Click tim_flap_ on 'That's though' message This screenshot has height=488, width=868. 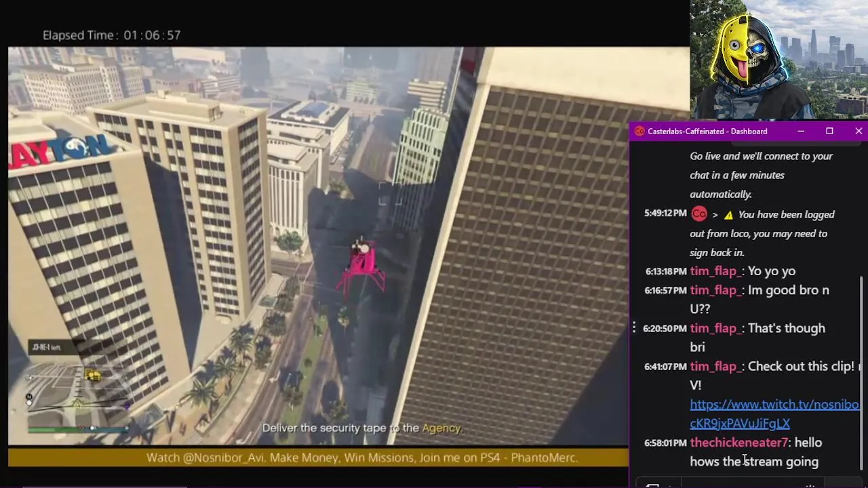[x=715, y=328]
